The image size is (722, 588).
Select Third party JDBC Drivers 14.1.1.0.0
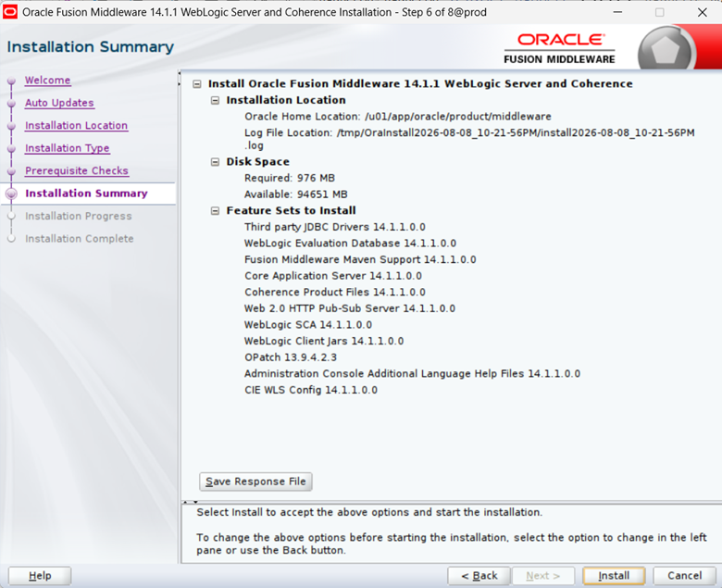click(335, 227)
